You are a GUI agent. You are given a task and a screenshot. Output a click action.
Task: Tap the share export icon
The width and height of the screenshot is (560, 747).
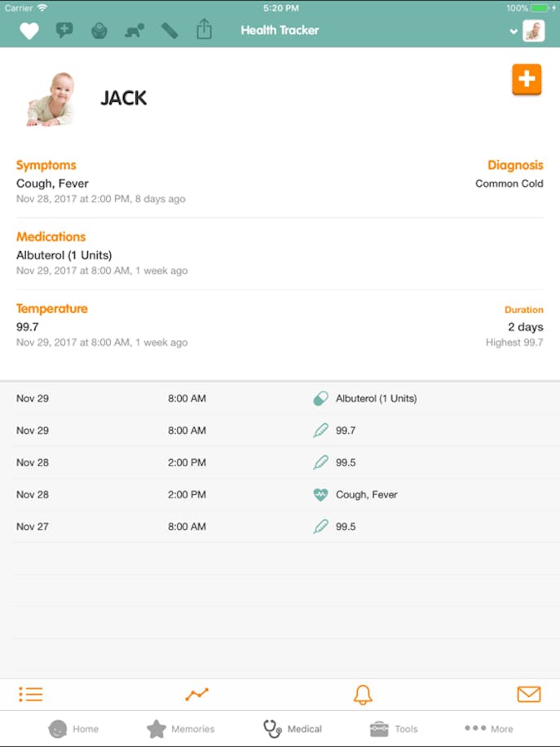[x=204, y=30]
